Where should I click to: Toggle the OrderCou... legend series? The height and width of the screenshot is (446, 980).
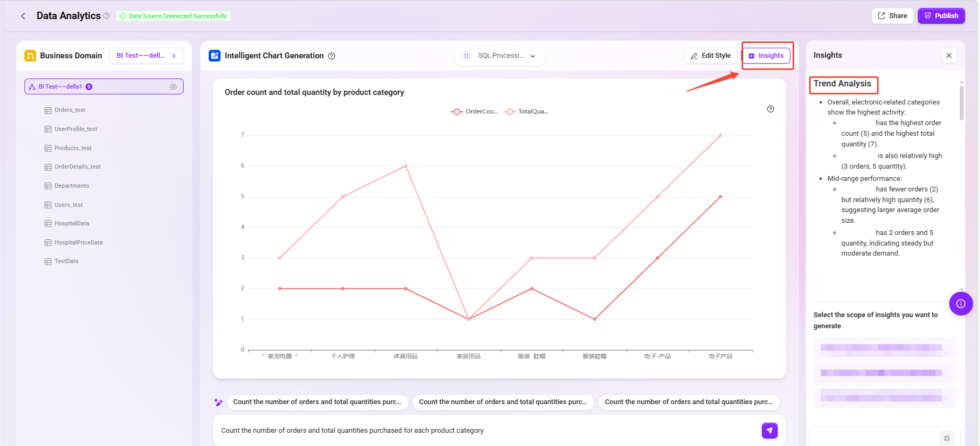[475, 111]
